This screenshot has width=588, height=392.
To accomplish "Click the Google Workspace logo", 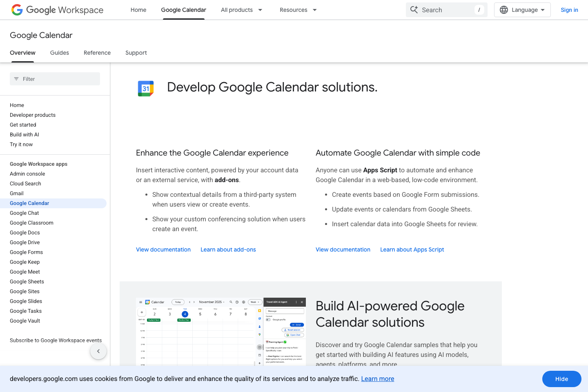I will 57,10.
